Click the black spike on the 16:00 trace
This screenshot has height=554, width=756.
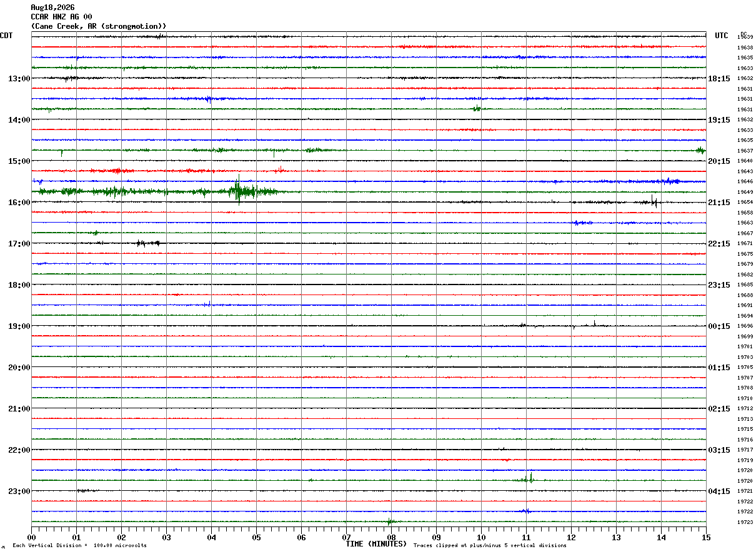(654, 201)
